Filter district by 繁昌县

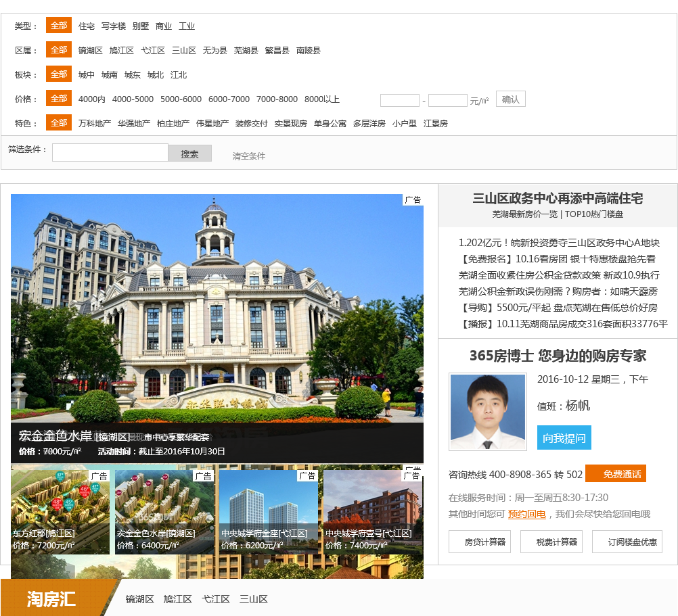pos(277,51)
